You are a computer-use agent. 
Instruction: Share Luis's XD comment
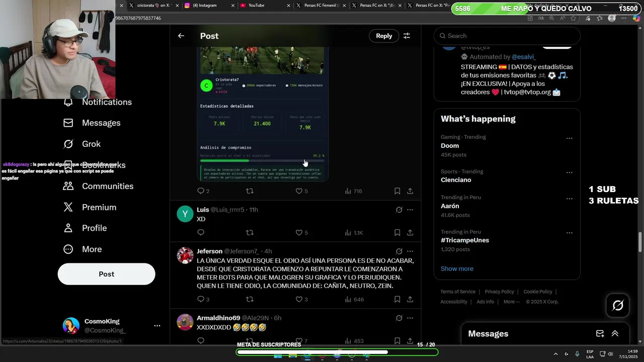point(410,232)
